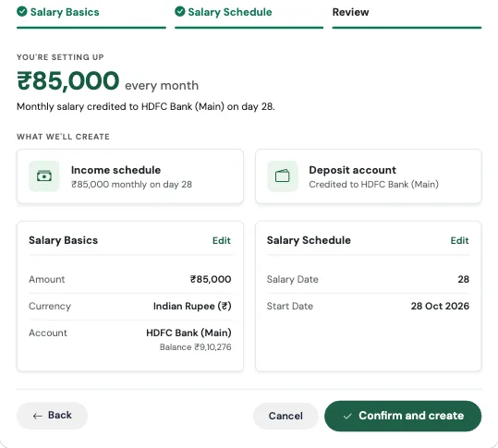Click the wallet icon on Deposit account card
The image size is (498, 448).
[283, 176]
